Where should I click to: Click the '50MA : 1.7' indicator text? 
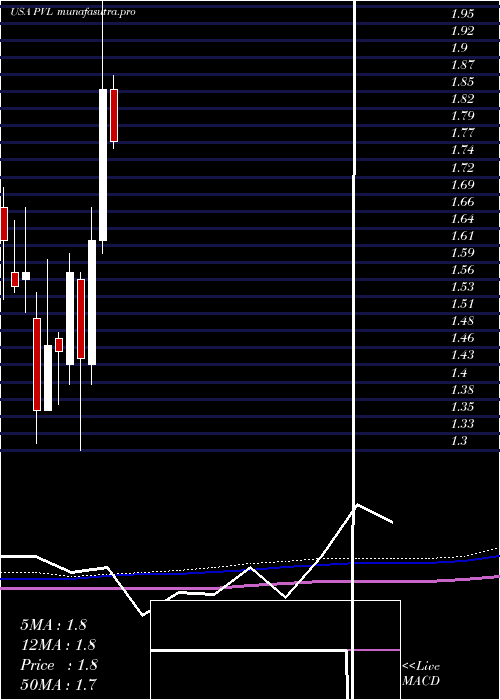[58, 684]
